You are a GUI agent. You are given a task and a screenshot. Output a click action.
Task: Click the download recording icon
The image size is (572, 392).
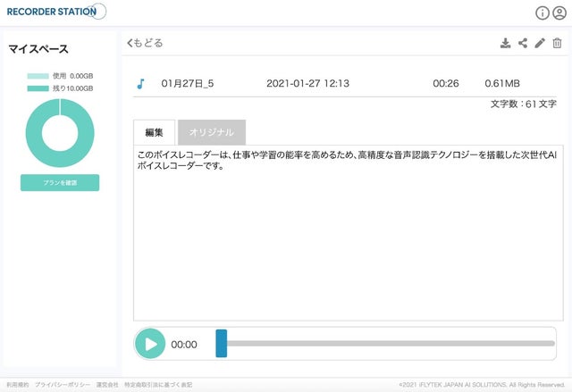(x=506, y=43)
